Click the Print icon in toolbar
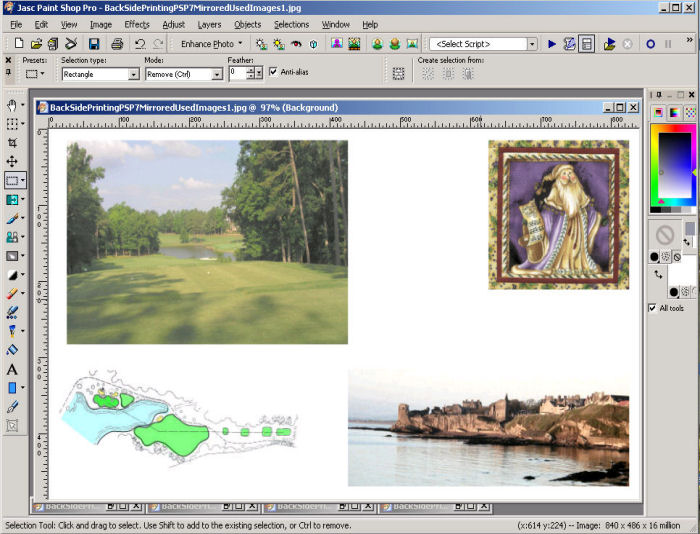The height and width of the screenshot is (534, 700). [x=117, y=44]
